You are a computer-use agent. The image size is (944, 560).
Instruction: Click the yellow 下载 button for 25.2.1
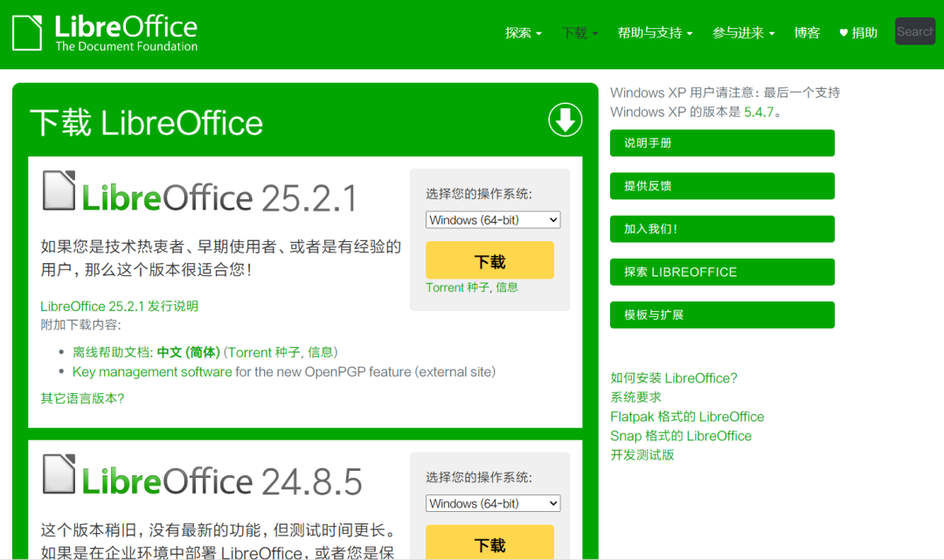pos(489,260)
